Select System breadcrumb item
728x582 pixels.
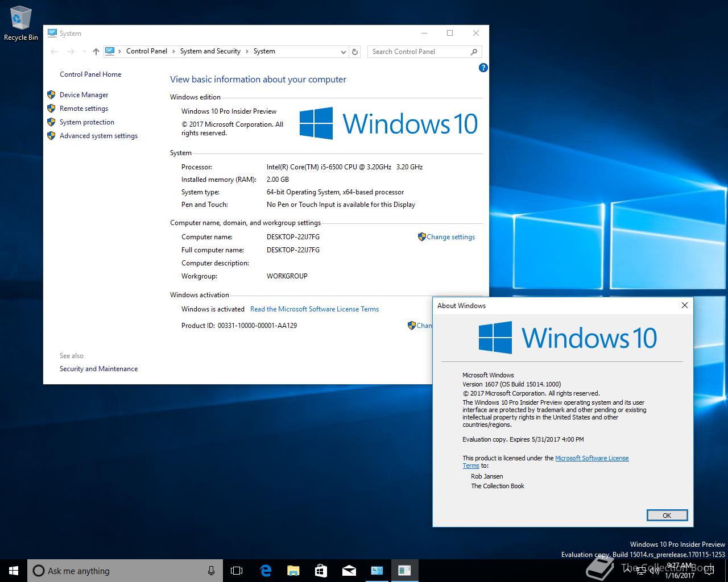click(x=264, y=51)
